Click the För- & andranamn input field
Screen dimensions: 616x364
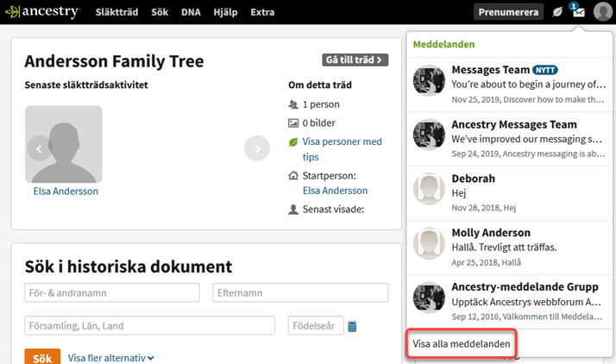point(112,292)
